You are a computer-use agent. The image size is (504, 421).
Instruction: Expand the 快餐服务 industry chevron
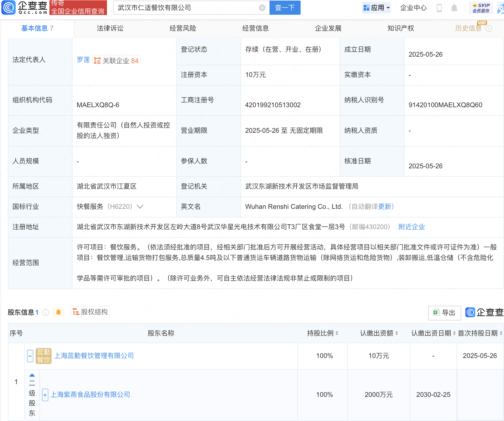click(140, 207)
